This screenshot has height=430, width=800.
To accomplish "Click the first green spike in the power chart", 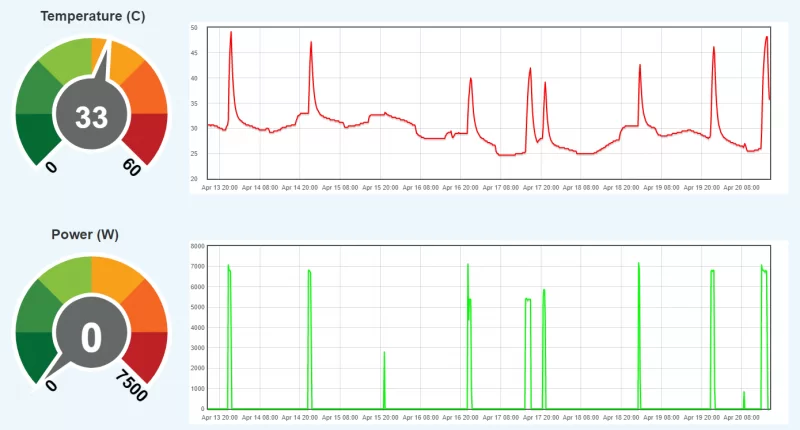I will click(x=229, y=268).
